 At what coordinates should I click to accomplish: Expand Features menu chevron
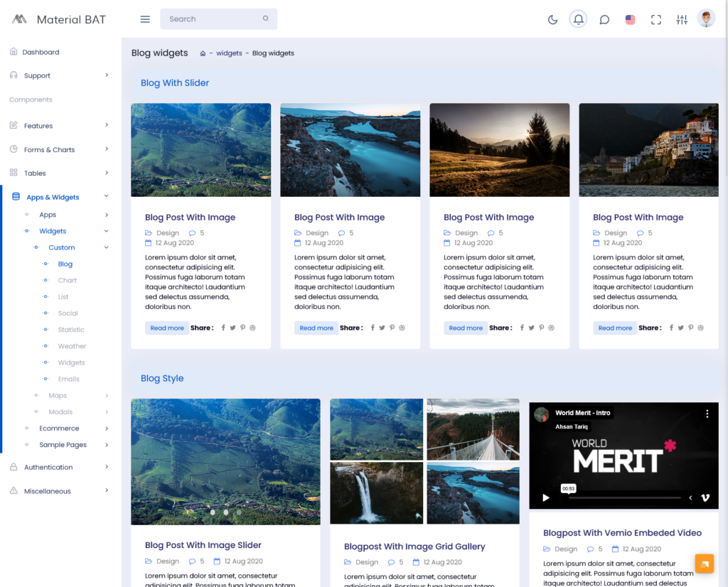(x=107, y=125)
